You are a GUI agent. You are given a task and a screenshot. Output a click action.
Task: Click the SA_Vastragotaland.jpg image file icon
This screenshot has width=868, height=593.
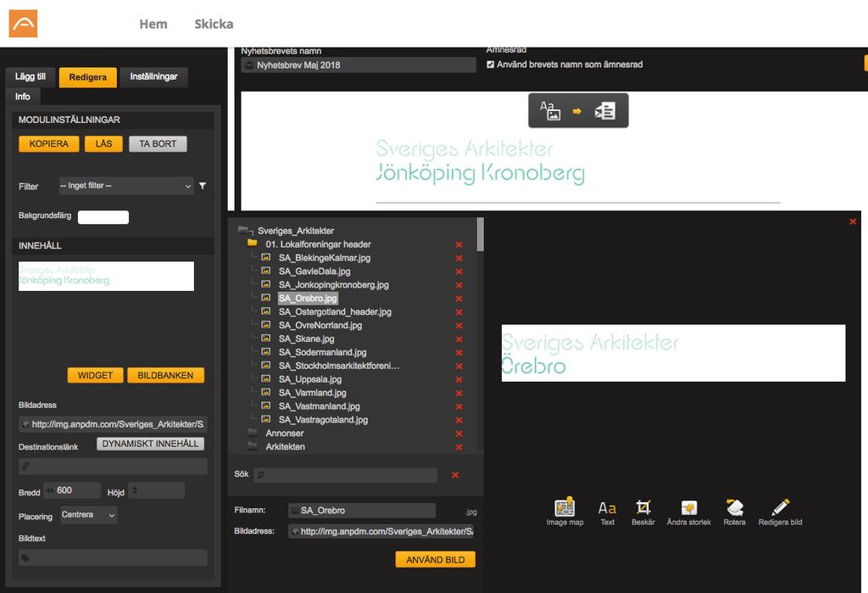click(265, 420)
